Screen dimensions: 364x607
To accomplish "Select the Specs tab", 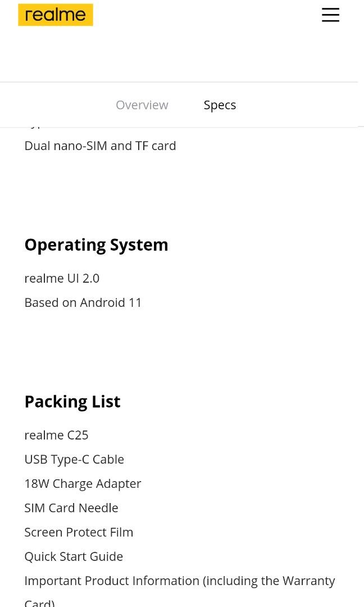I will point(220,105).
